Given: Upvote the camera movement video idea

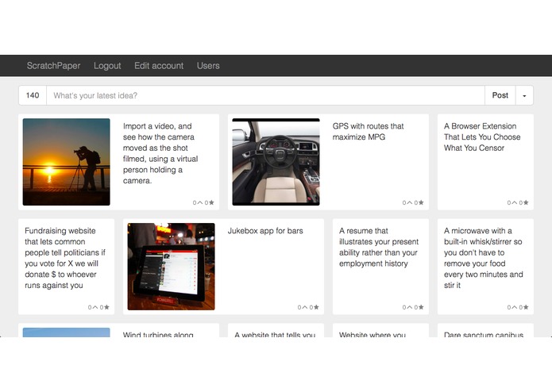Looking at the screenshot, I should [199, 202].
